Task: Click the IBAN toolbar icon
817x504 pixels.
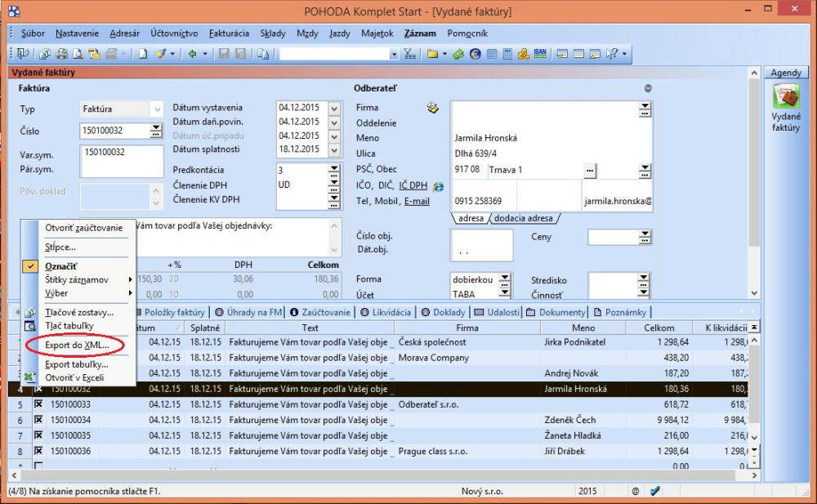Action: [x=540, y=54]
